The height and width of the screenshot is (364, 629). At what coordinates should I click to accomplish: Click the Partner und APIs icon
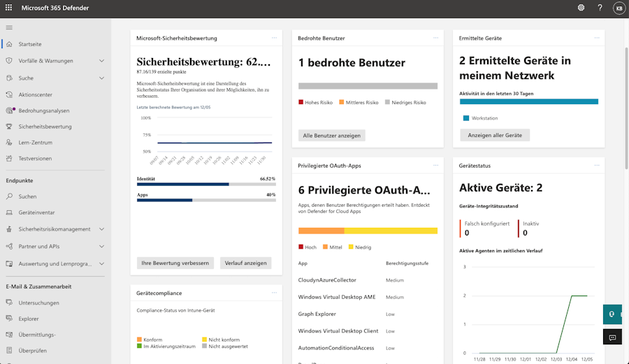(x=9, y=246)
